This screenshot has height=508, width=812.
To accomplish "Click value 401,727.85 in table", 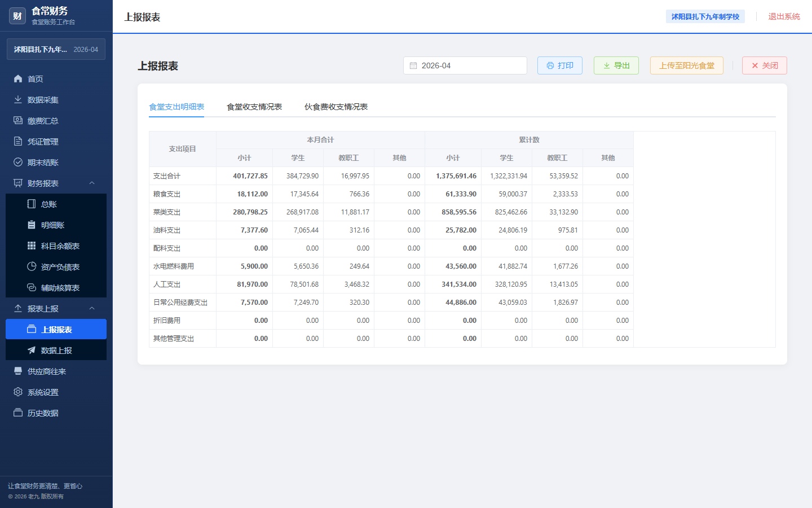I will 250,176.
